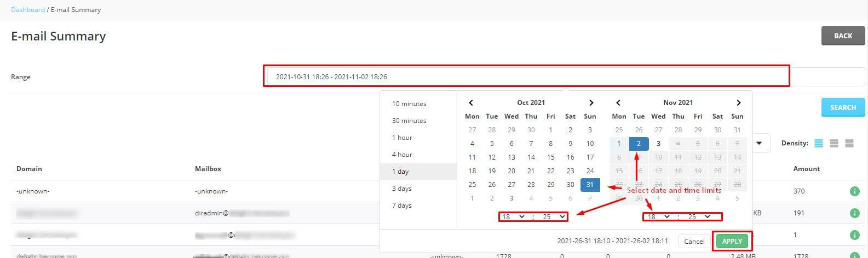
Task: Pick the 7 days preset range
Action: (x=402, y=206)
